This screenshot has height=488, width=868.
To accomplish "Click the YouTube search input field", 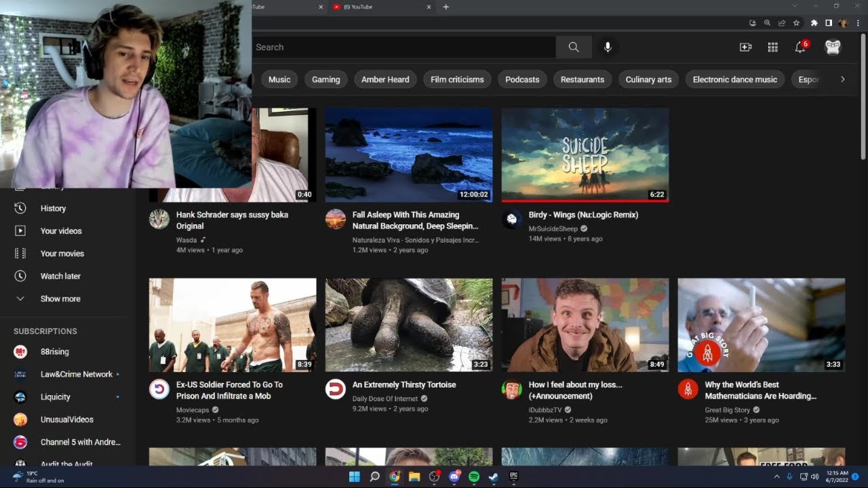I will pos(403,47).
